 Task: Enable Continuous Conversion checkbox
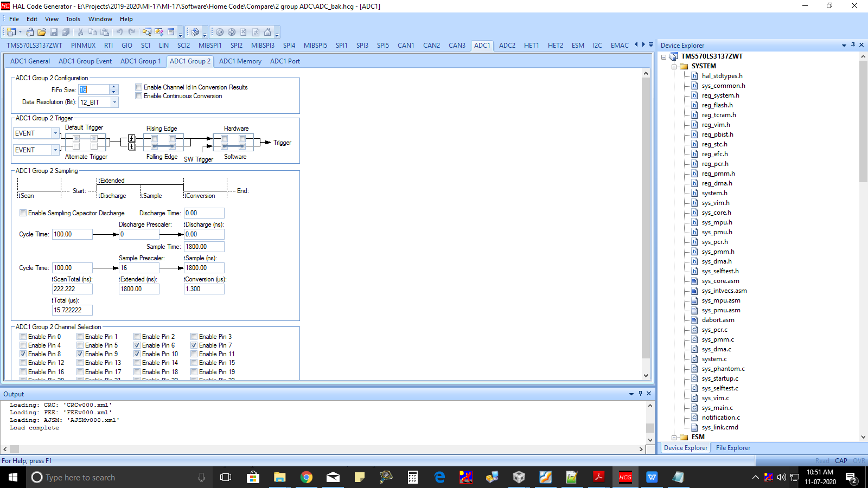[139, 96]
